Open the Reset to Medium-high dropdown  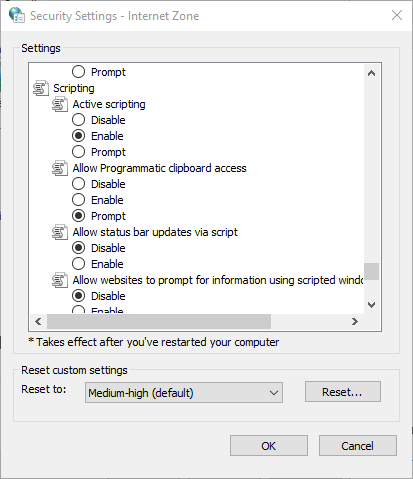184,393
